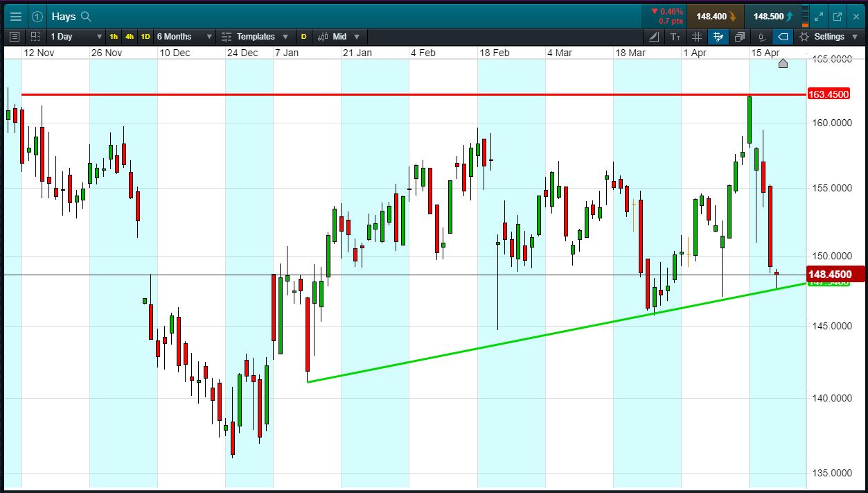Select the 1h quick interval
868x493 pixels.
[x=114, y=36]
